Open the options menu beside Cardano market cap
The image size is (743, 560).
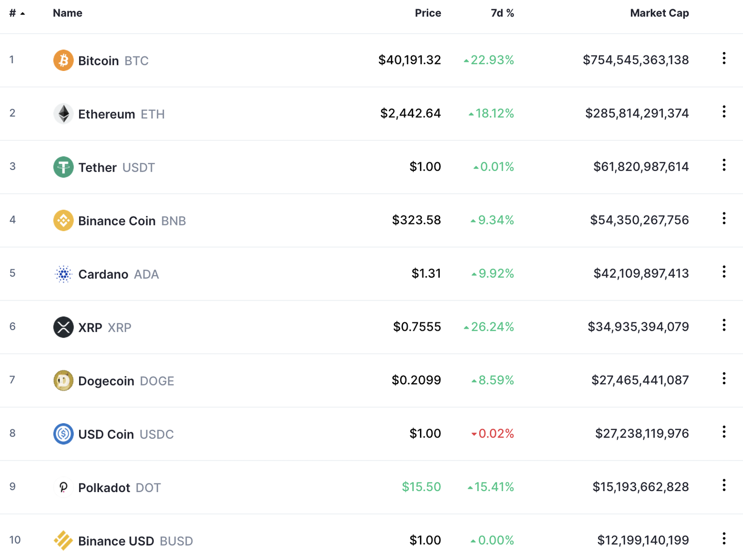[724, 272]
